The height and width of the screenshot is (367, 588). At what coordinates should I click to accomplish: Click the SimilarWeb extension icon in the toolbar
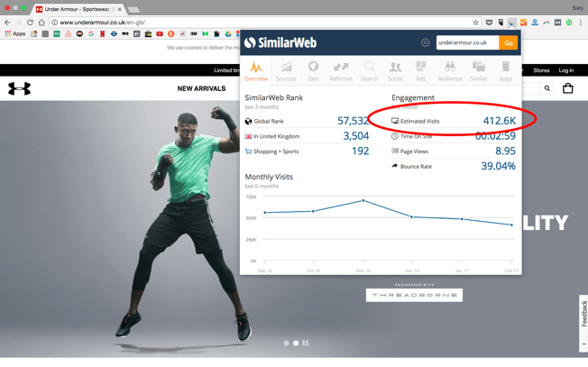[x=511, y=23]
